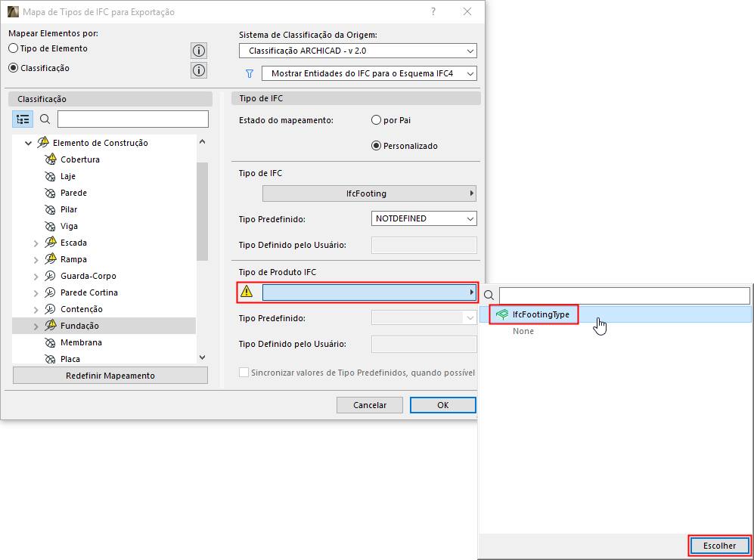Open Mostrar Entidades do IFC schema dropdown
Viewport: 754px width, 560px height.
(x=369, y=73)
